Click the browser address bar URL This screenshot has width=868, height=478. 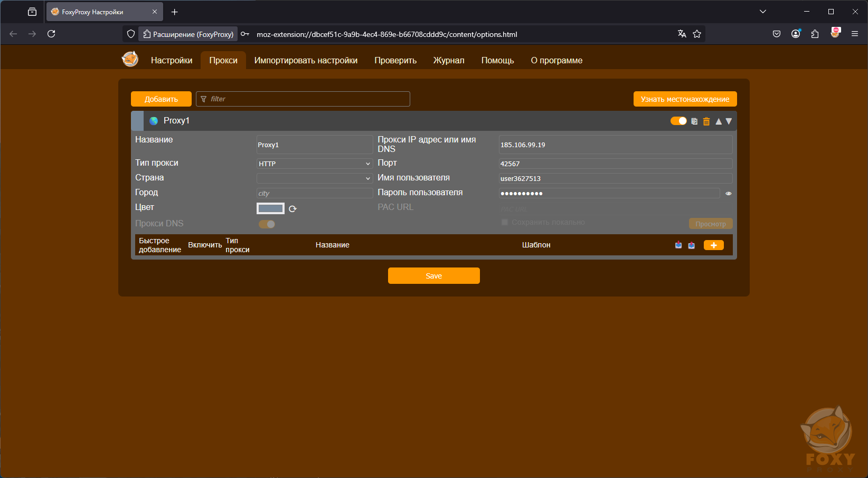click(x=387, y=34)
